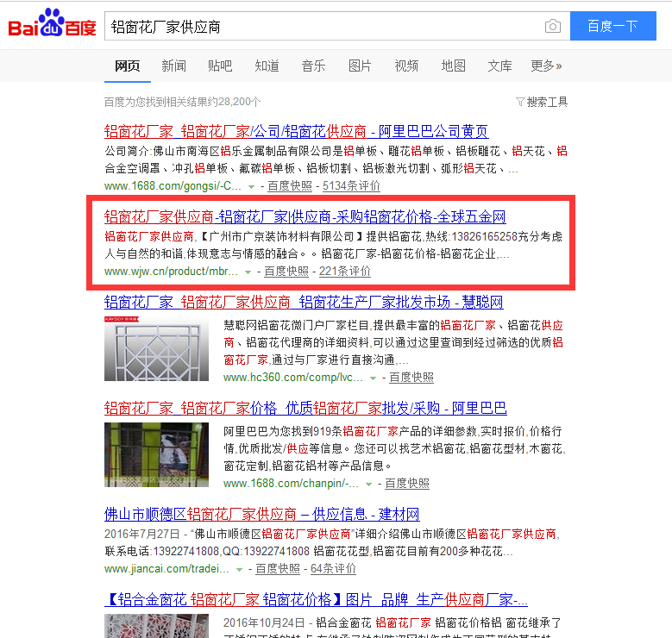
Task: Open camera image search icon
Action: coord(553,26)
